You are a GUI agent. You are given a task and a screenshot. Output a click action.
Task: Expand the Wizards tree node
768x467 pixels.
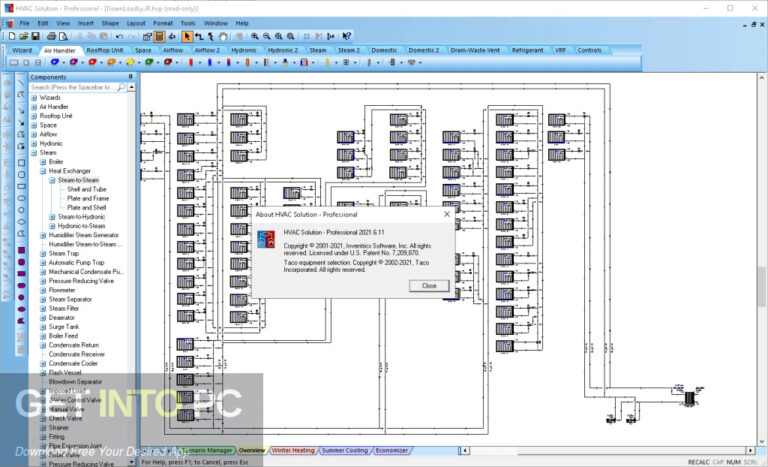[34, 98]
